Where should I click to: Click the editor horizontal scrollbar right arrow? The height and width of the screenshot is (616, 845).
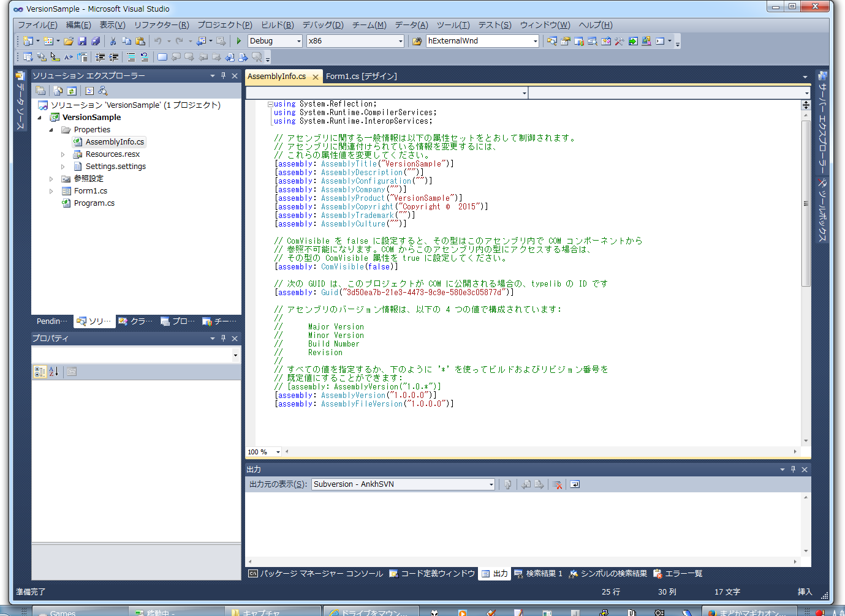795,452
